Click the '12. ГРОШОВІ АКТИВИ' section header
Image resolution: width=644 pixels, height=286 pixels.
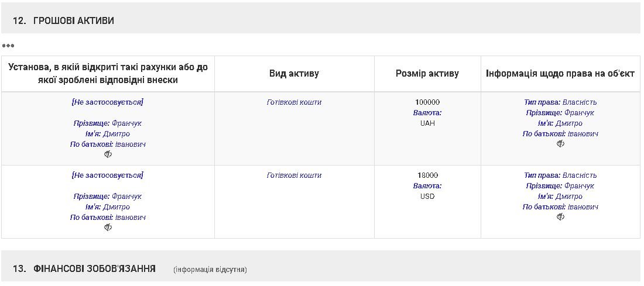click(x=63, y=20)
